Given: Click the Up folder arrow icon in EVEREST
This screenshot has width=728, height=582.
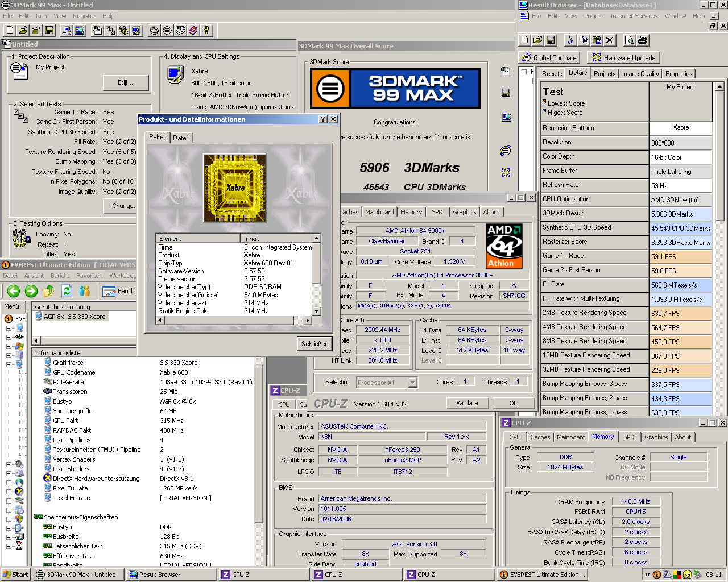Looking at the screenshot, I should 49,291.
